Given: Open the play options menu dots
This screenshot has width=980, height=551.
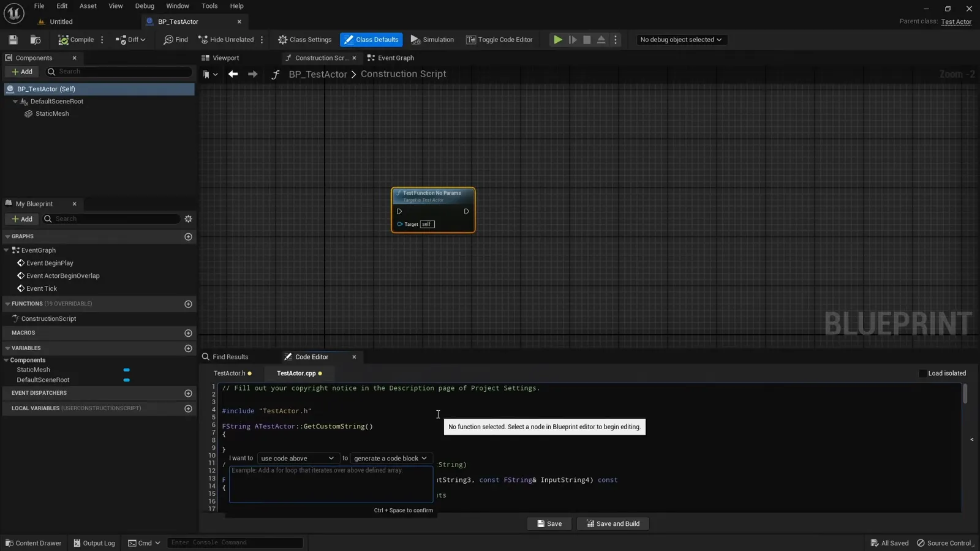Looking at the screenshot, I should point(616,40).
